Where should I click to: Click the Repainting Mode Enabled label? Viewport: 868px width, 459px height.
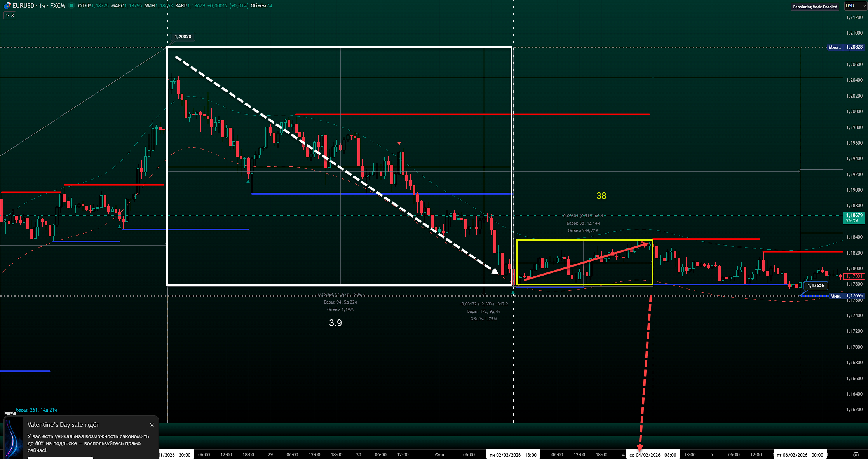pos(815,7)
